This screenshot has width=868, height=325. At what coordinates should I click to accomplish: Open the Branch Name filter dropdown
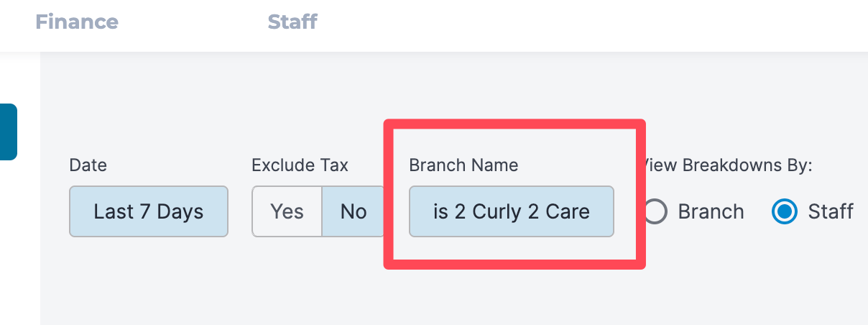coord(512,211)
